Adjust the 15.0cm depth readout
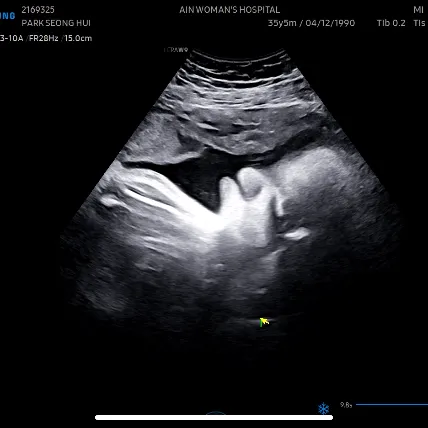 pos(78,38)
